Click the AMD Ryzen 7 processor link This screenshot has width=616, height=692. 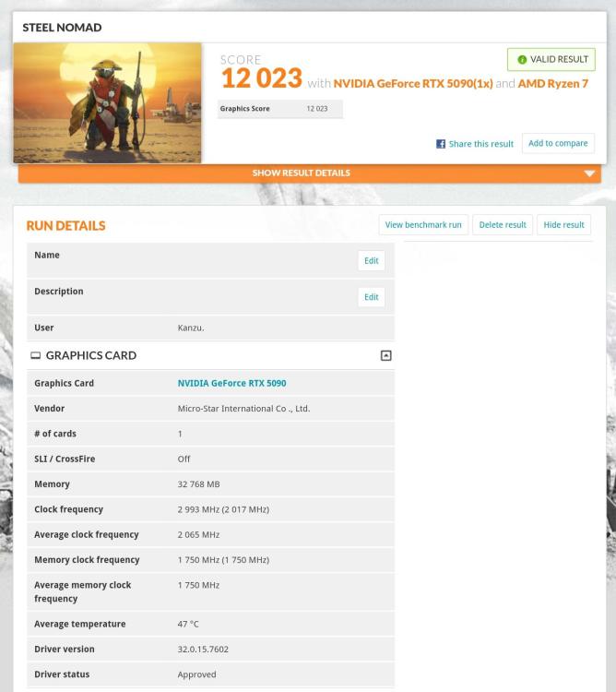[553, 83]
